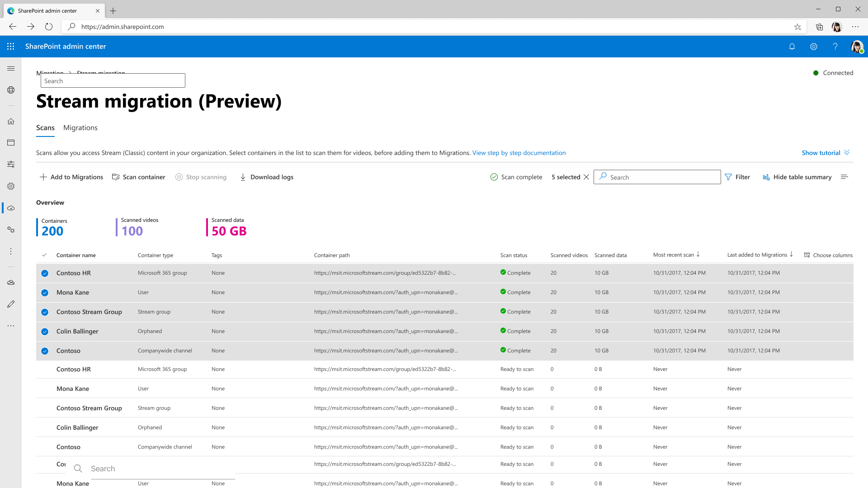Expand the Show tutorial dropdown
This screenshot has width=868, height=488.
point(825,152)
